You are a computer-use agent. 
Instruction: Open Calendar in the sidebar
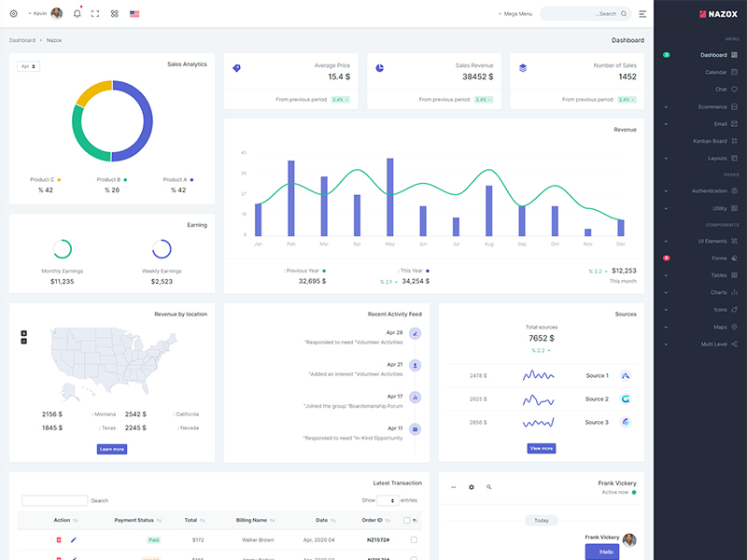click(x=715, y=72)
